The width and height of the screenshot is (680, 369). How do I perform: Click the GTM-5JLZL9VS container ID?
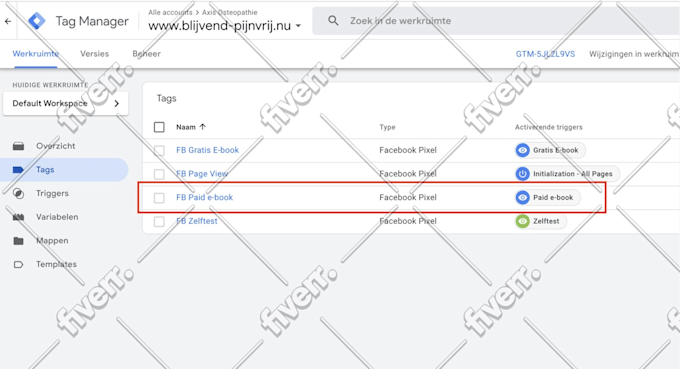[545, 54]
